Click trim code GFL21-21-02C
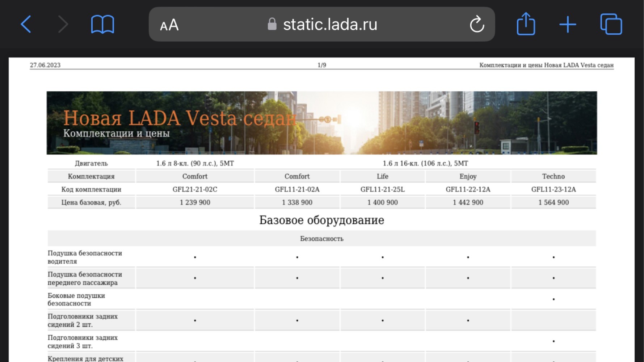 point(195,189)
